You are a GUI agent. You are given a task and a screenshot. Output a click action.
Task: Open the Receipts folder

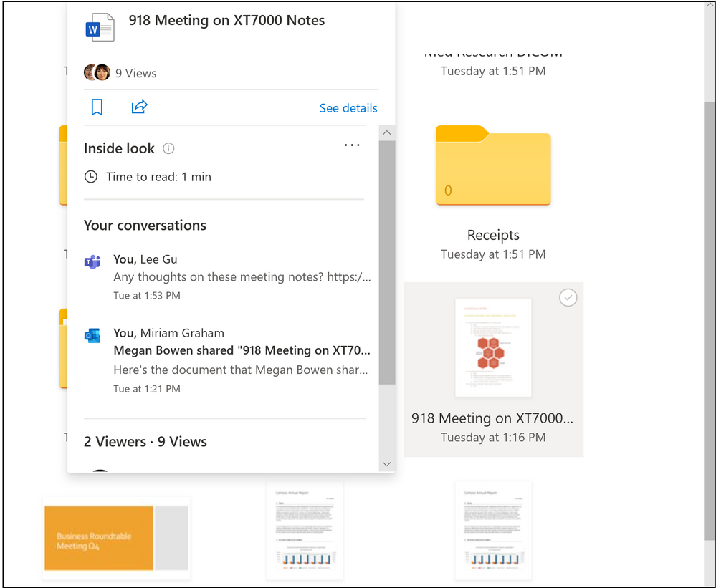tap(493, 166)
